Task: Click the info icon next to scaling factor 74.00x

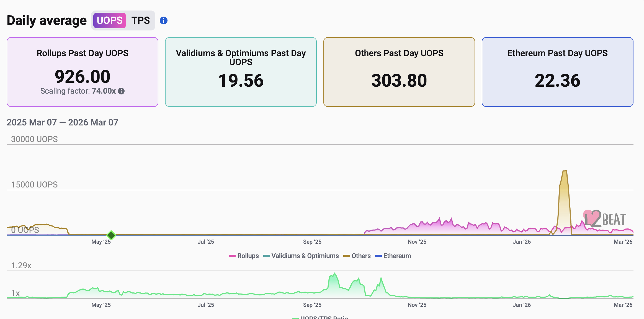Action: [121, 91]
